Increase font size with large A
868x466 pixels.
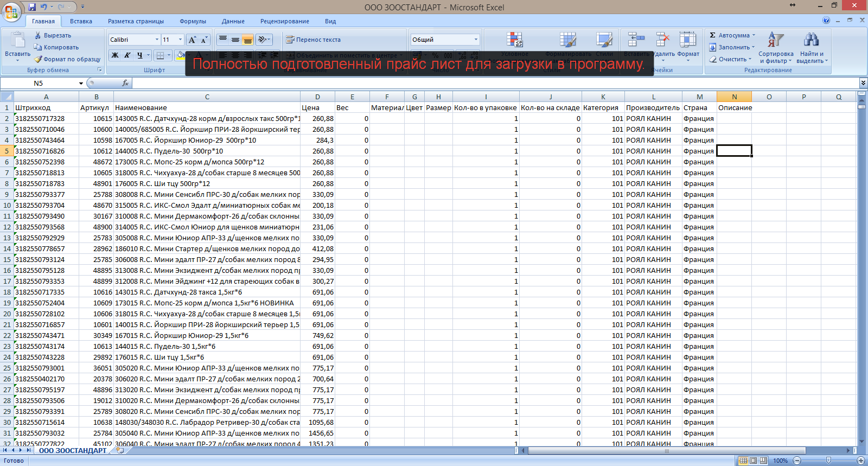pyautogui.click(x=192, y=40)
